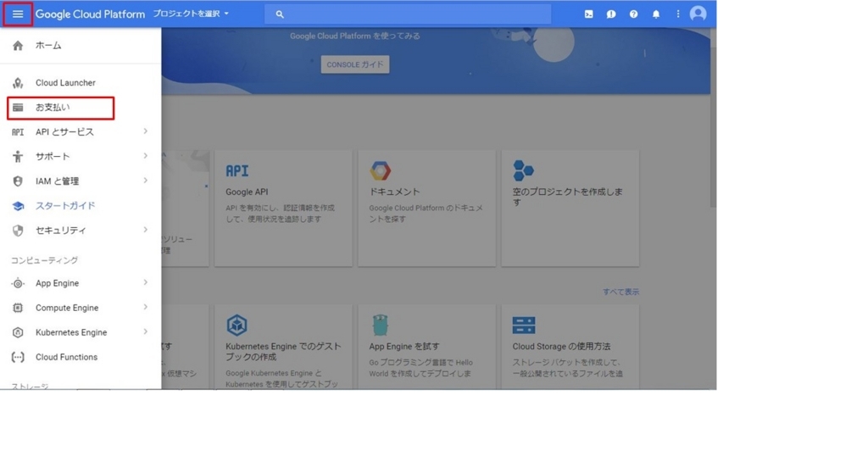Viewport: 868px width, 473px height.
Task: Open App Engine を試す card title
Action: pyautogui.click(x=404, y=347)
